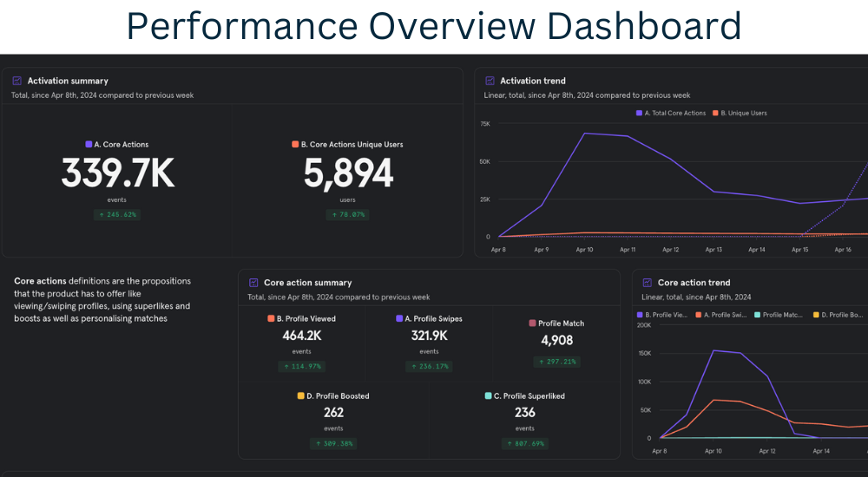The image size is (868, 477).
Task: Click the Core action summary icon
Action: pos(253,283)
